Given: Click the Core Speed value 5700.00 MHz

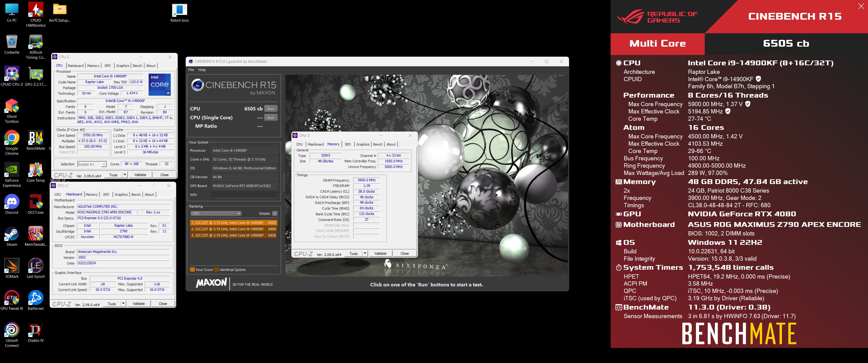Looking at the screenshot, I should [93, 135].
